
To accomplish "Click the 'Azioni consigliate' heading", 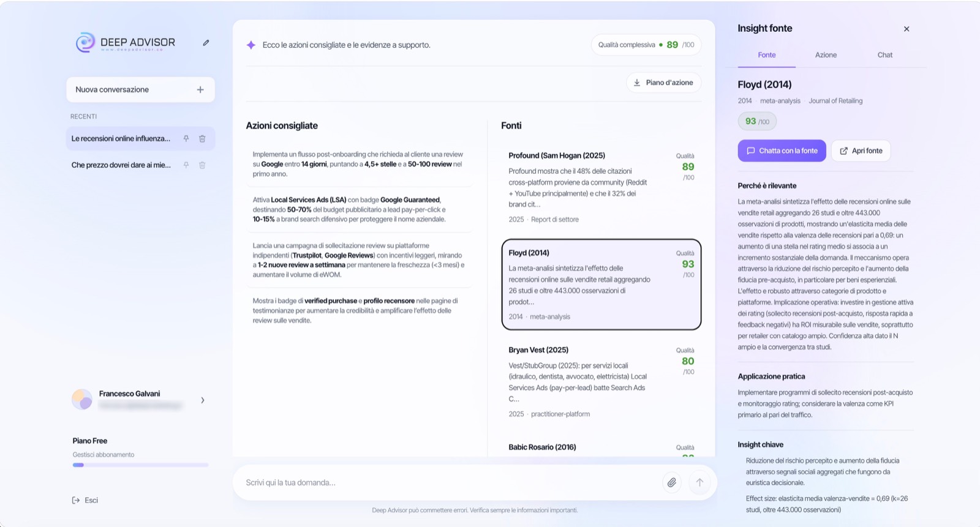I will point(282,125).
